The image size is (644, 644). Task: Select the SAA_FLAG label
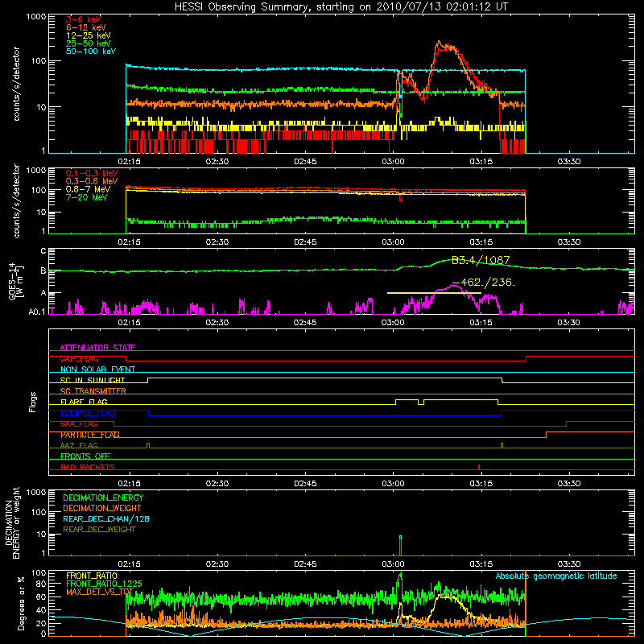click(x=79, y=423)
